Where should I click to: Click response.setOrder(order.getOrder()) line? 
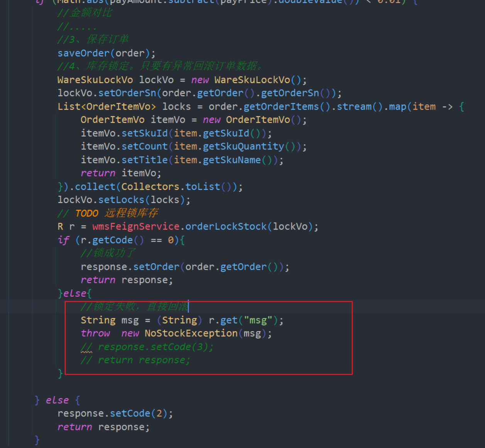click(x=185, y=267)
